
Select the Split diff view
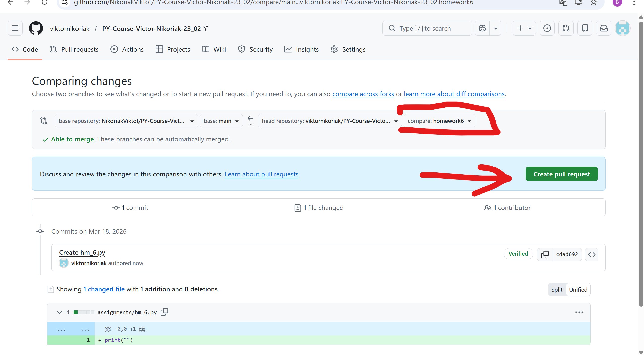coord(557,290)
